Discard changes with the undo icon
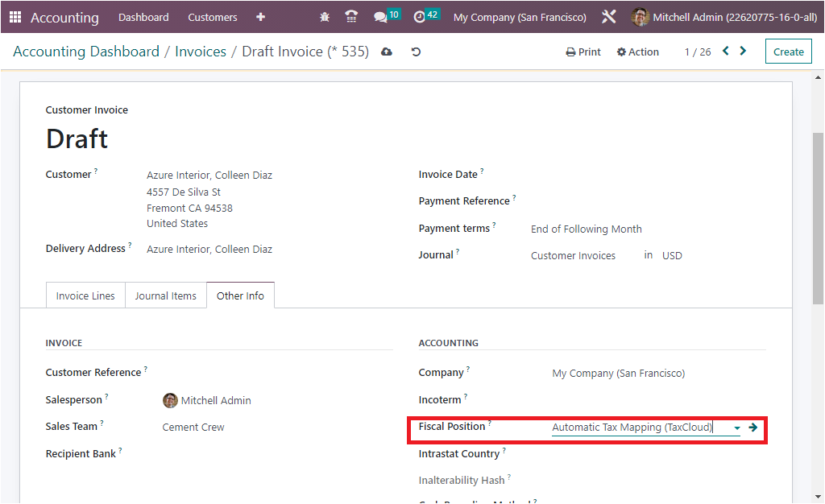The width and height of the screenshot is (825, 504). coord(416,52)
